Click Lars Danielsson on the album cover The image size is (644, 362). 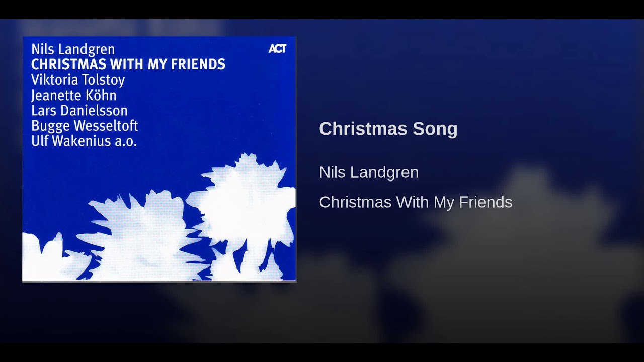coord(79,110)
